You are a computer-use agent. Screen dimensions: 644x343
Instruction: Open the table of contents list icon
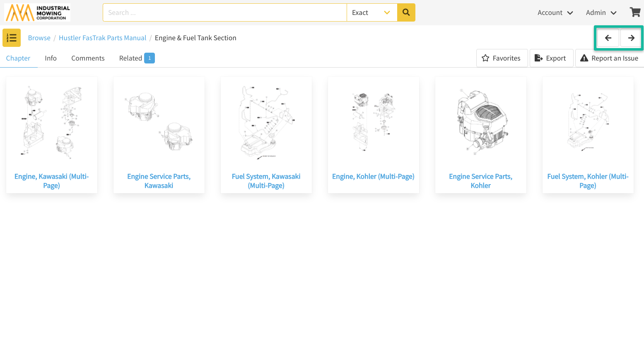(x=12, y=38)
